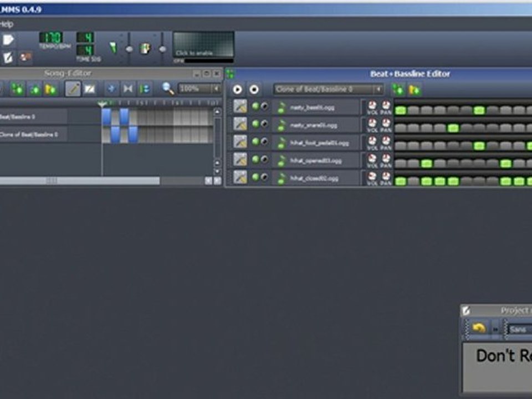Image resolution: width=532 pixels, height=399 pixels.
Task: Click the after-stop behavior icon in Song-Editor
Action: coord(145,89)
